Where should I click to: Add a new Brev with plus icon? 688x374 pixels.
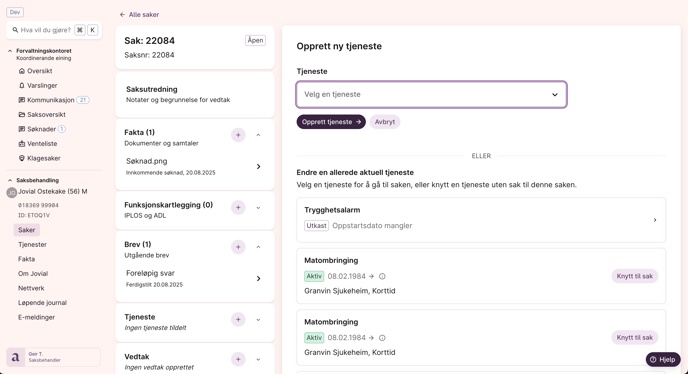pyautogui.click(x=238, y=247)
